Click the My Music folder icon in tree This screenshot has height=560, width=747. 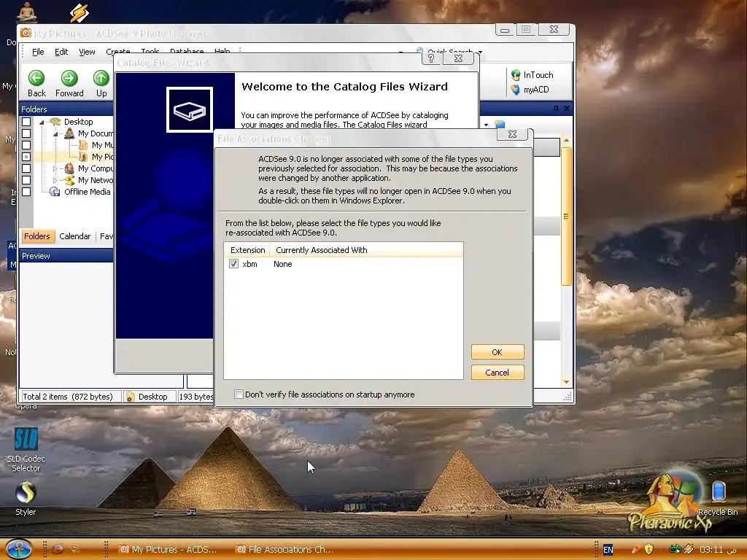(x=83, y=145)
